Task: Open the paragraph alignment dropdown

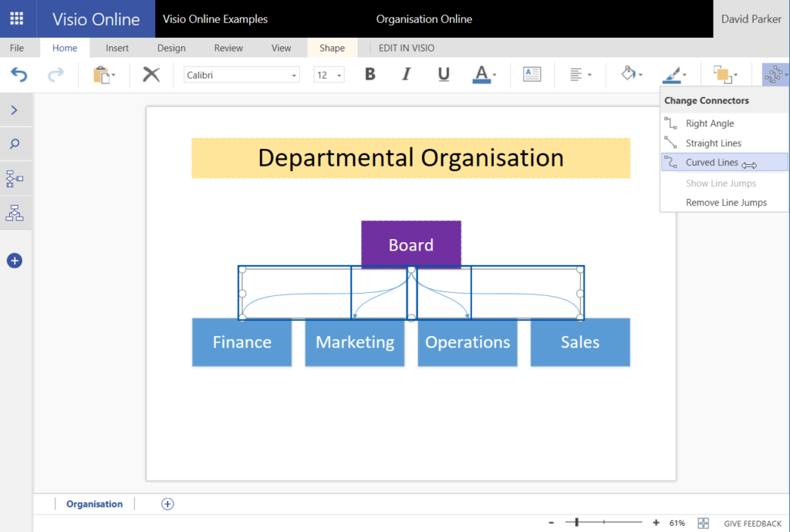Action: 580,74
